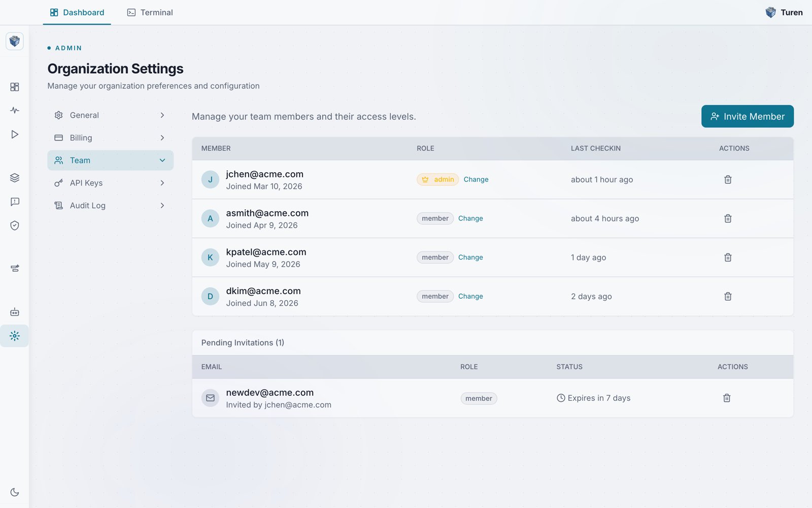Click the J avatar for jchen
The height and width of the screenshot is (508, 812).
pyautogui.click(x=210, y=179)
